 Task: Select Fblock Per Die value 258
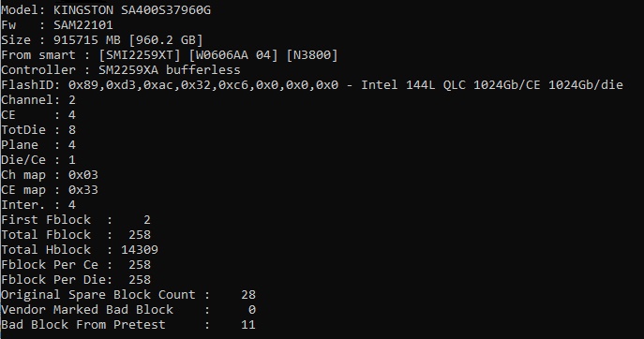(x=140, y=279)
